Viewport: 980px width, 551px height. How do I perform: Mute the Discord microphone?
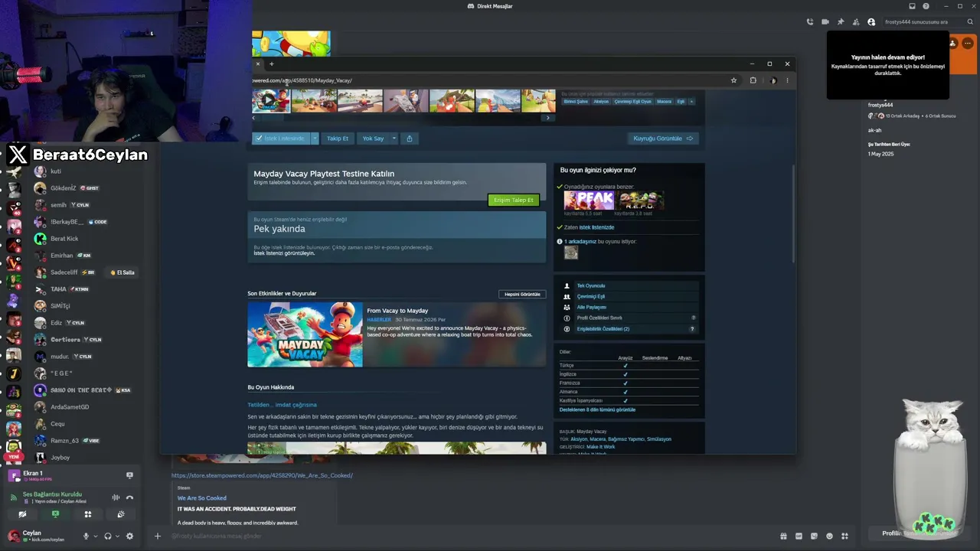tap(86, 536)
